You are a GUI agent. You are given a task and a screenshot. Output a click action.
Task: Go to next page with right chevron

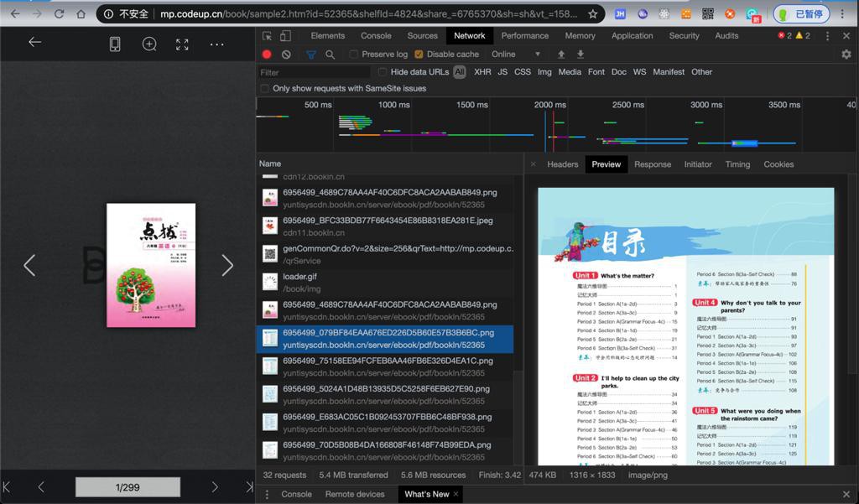coord(227,265)
